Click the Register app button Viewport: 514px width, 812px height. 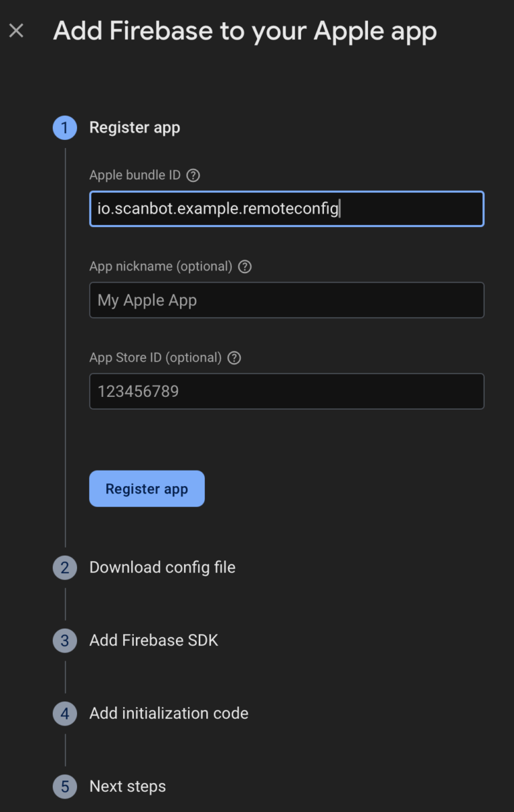point(147,488)
